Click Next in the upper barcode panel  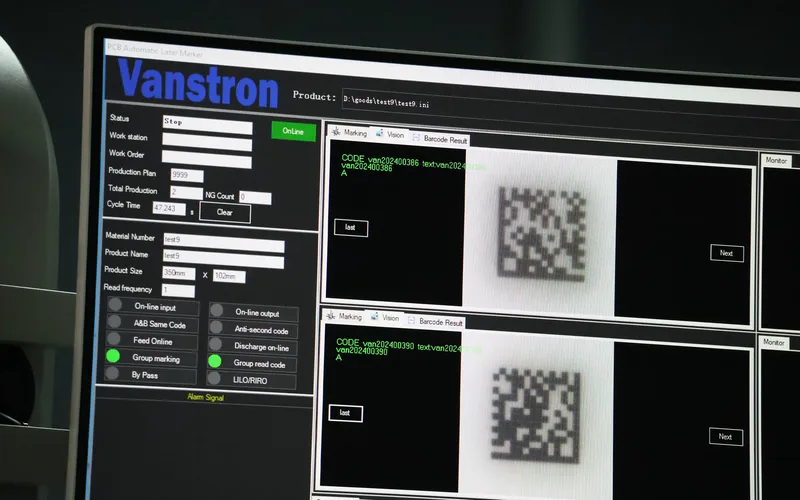pos(727,253)
